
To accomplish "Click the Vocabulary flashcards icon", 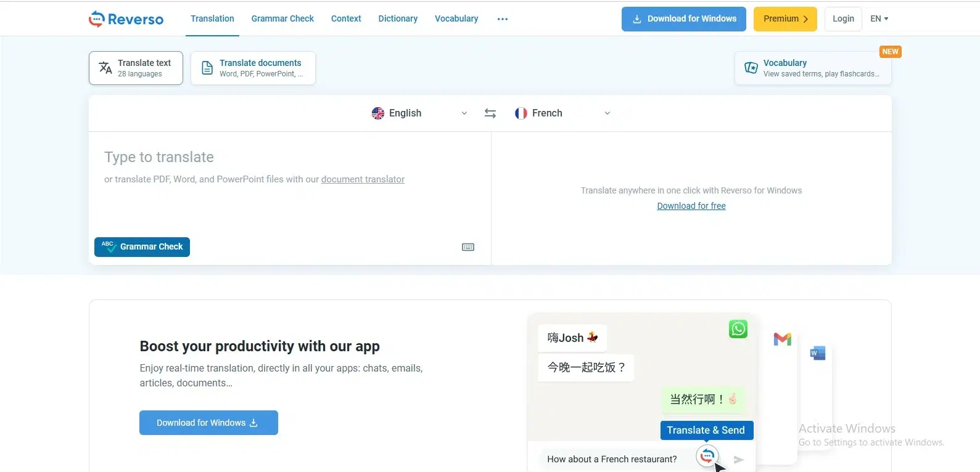I will [x=751, y=68].
